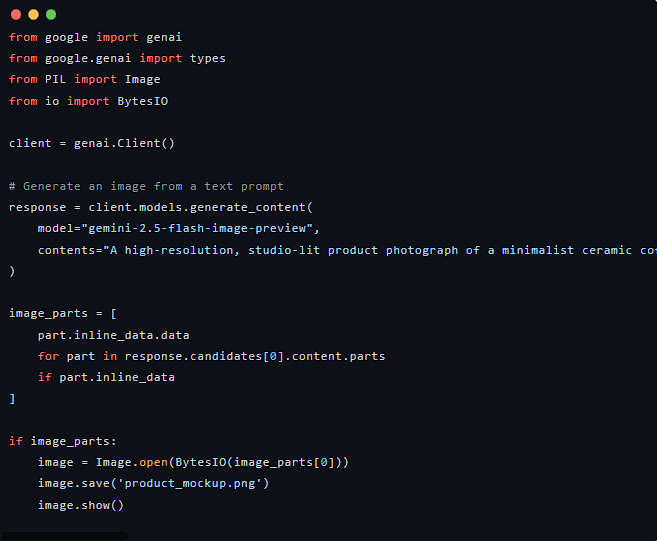The width and height of the screenshot is (657, 541).
Task: Click the 'image.show()' line
Action: (x=80, y=505)
